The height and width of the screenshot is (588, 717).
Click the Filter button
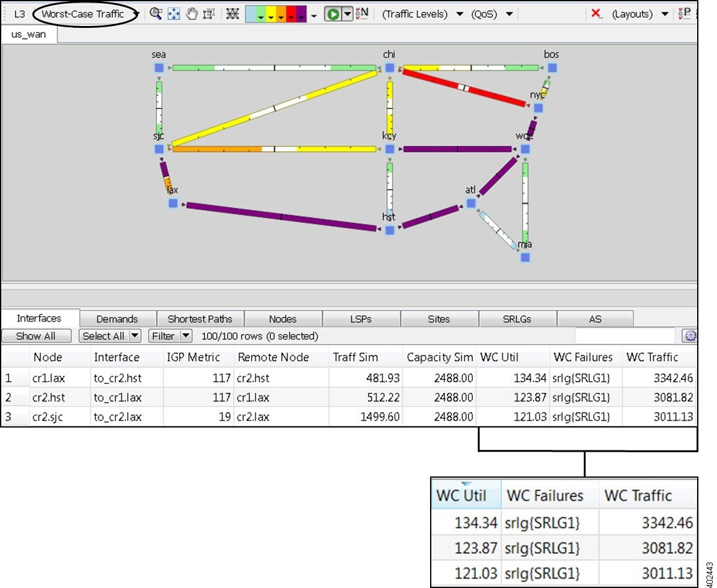(x=164, y=336)
